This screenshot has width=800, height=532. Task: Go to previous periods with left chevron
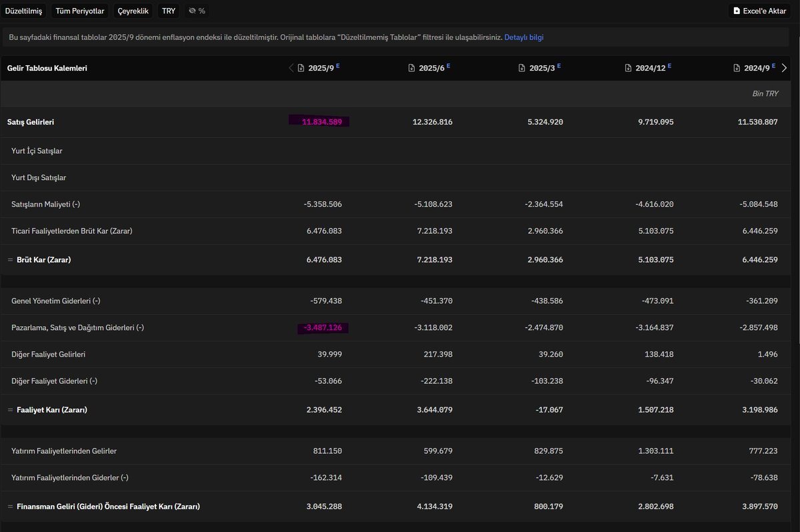(x=291, y=68)
